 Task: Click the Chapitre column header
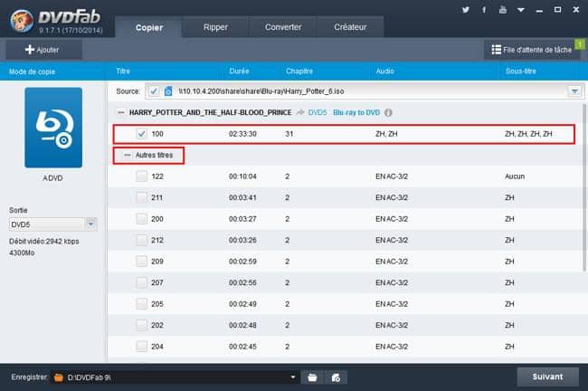click(299, 71)
